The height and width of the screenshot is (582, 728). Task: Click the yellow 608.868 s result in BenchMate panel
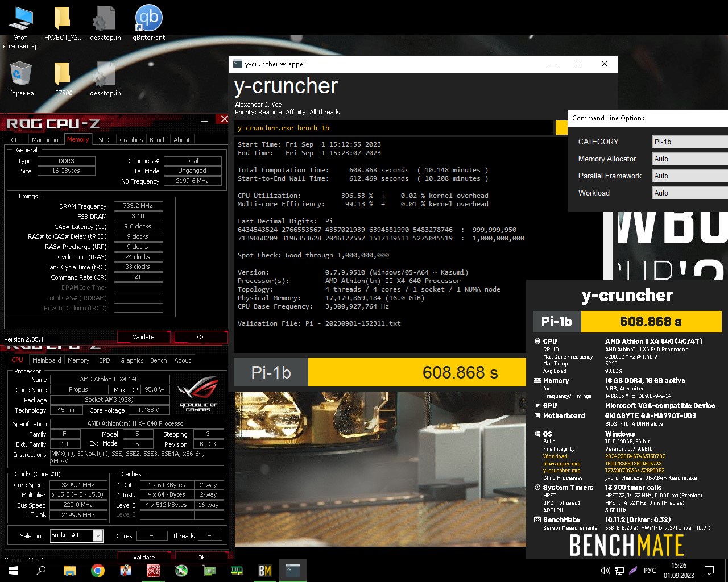pos(651,322)
